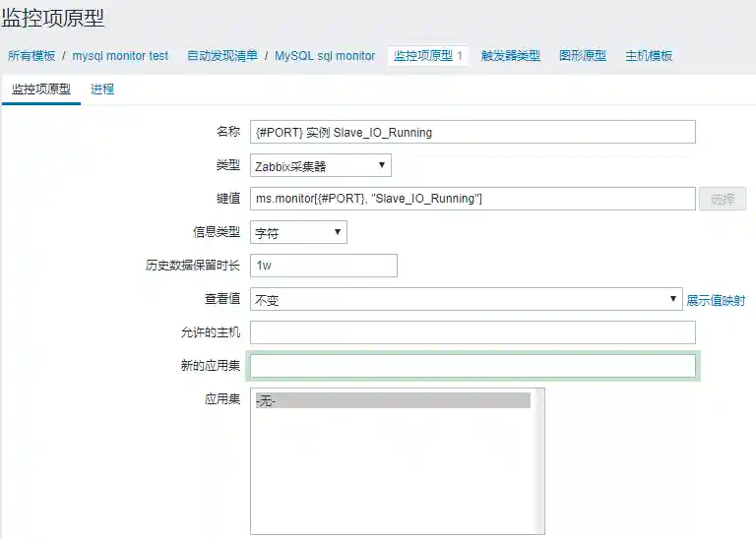This screenshot has height=539, width=756.
Task: Open the 图形原型 section
Action: tap(582, 56)
